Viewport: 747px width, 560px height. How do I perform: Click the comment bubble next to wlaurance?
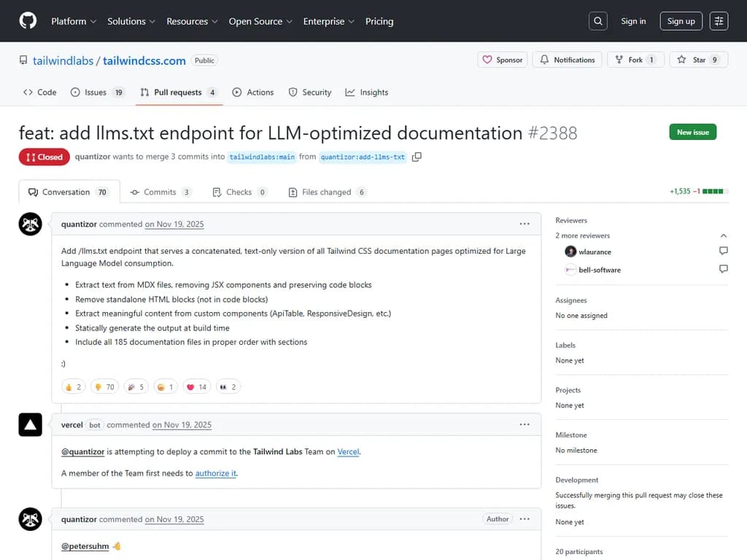point(723,250)
